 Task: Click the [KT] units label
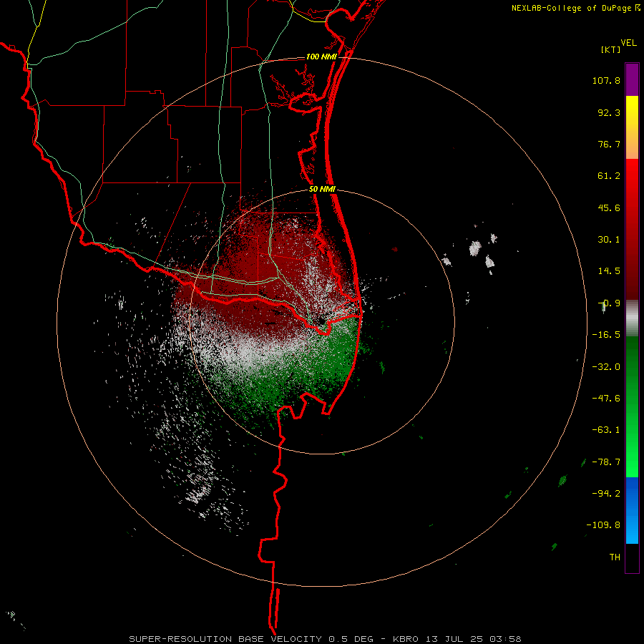(x=611, y=49)
